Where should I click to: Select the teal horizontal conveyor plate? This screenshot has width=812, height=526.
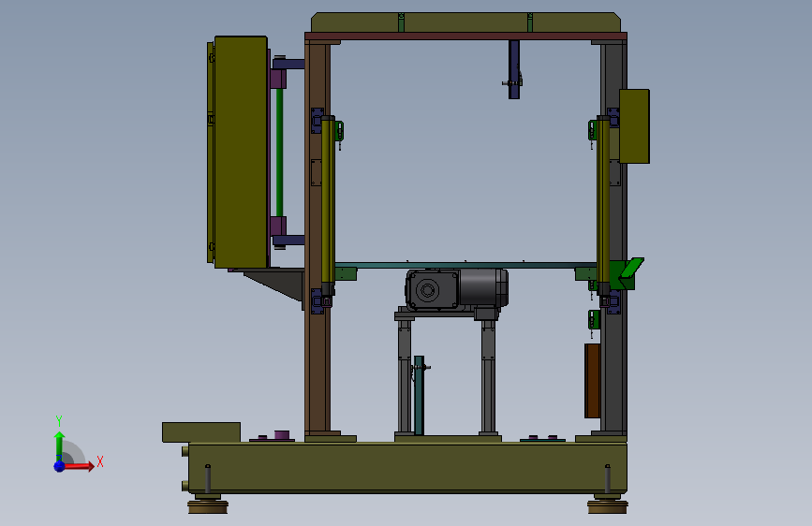(x=465, y=266)
